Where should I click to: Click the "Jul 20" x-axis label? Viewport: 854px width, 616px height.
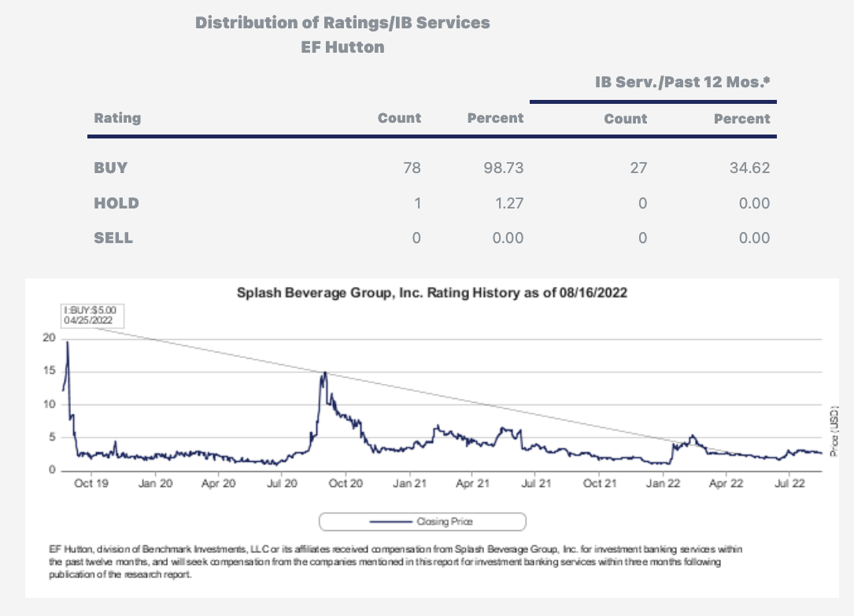pos(282,483)
